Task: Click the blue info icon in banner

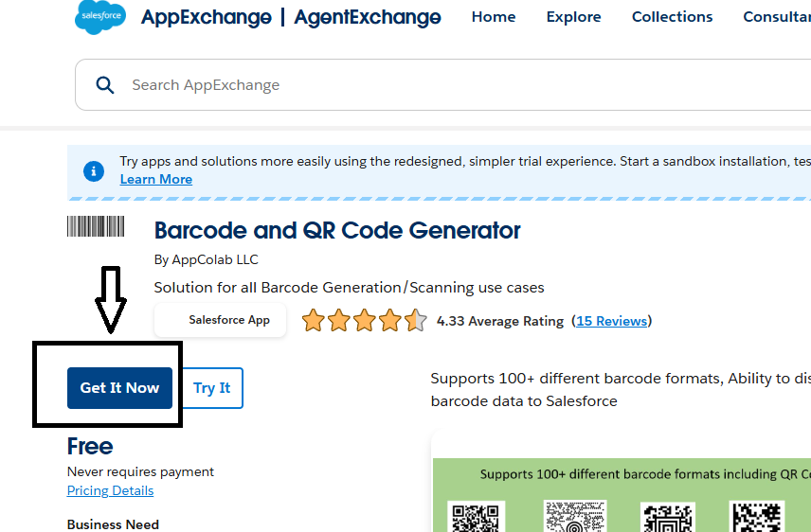Action: (x=94, y=171)
